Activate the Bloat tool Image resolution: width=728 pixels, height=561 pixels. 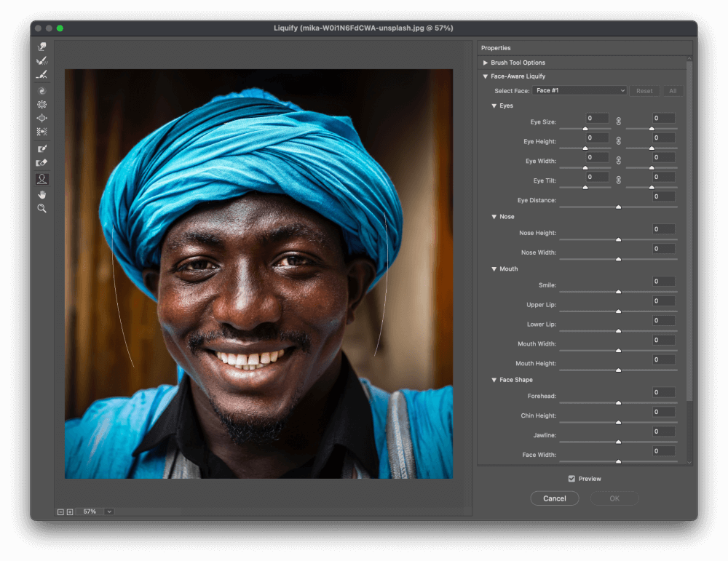tap(42, 118)
